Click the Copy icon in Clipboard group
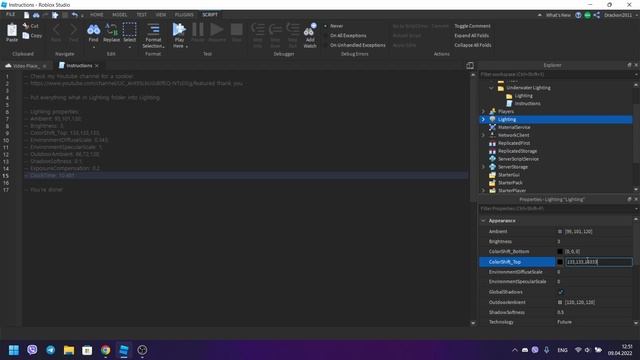Screen dimensions: 640x360 [26, 36]
